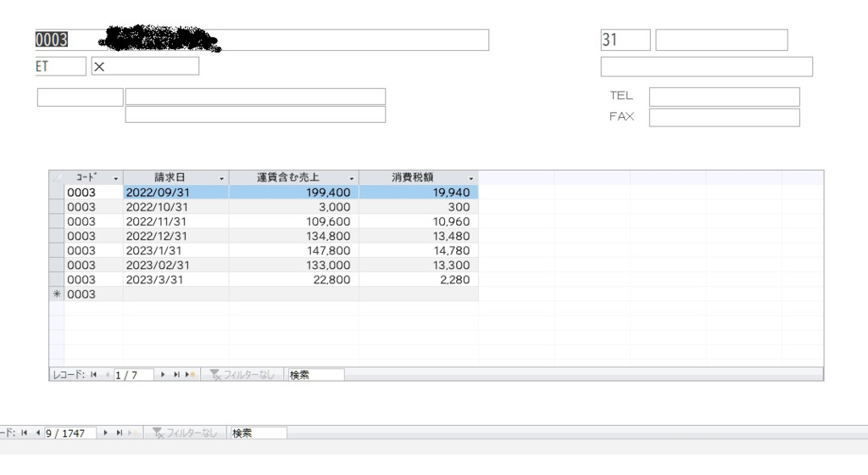Go to first record in main form navigator
Viewport: 868px width, 475px height.
coord(25,433)
